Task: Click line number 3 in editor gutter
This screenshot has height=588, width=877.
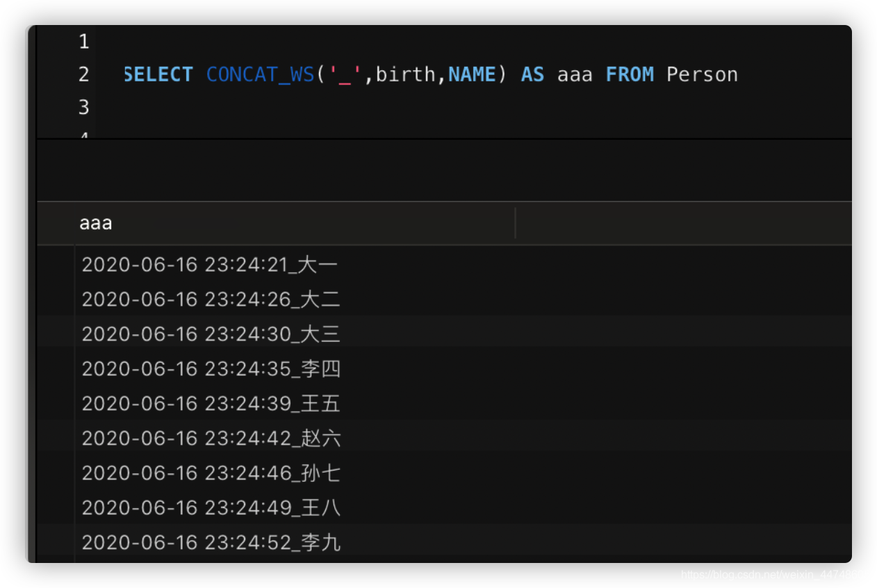Action: (x=84, y=108)
